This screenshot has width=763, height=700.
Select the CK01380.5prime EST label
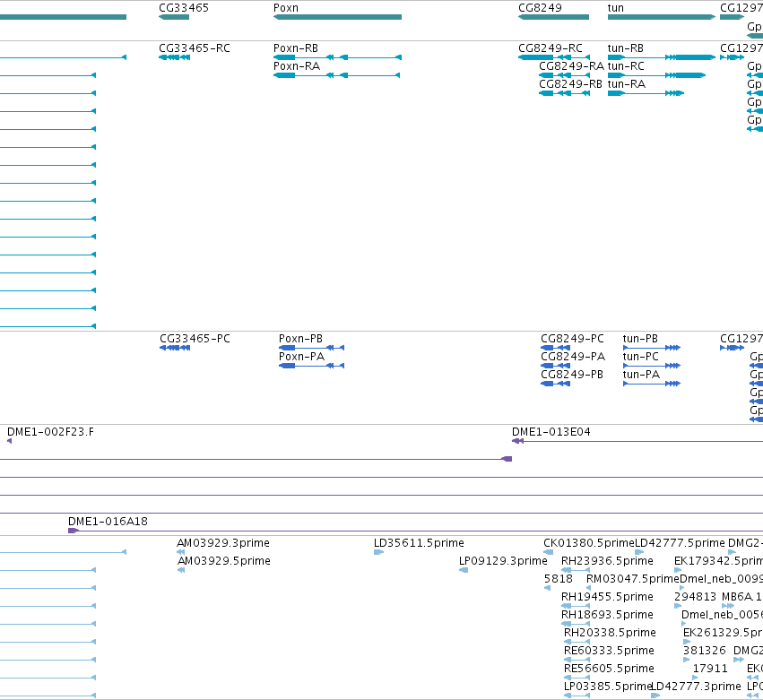[x=589, y=543]
